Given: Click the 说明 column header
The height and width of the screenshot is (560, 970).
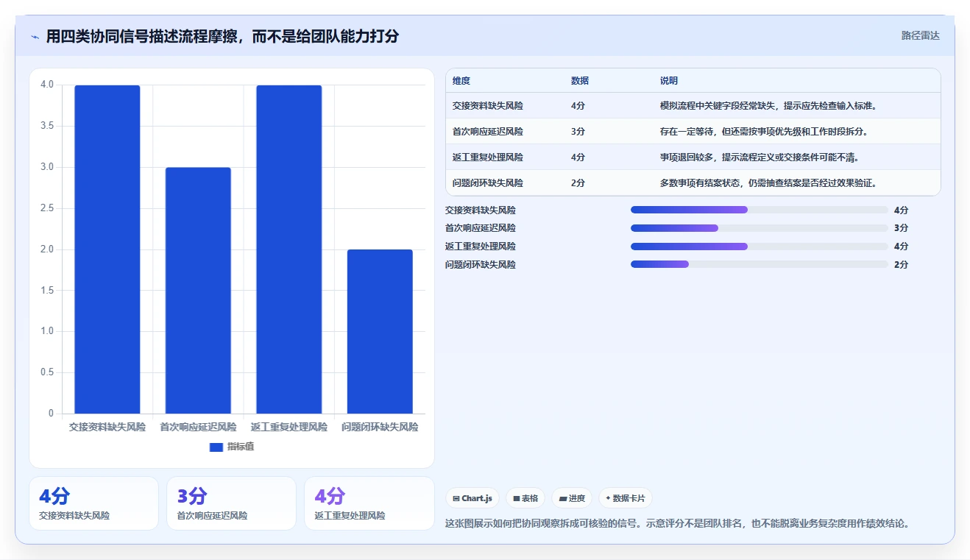Looking at the screenshot, I should [x=669, y=81].
